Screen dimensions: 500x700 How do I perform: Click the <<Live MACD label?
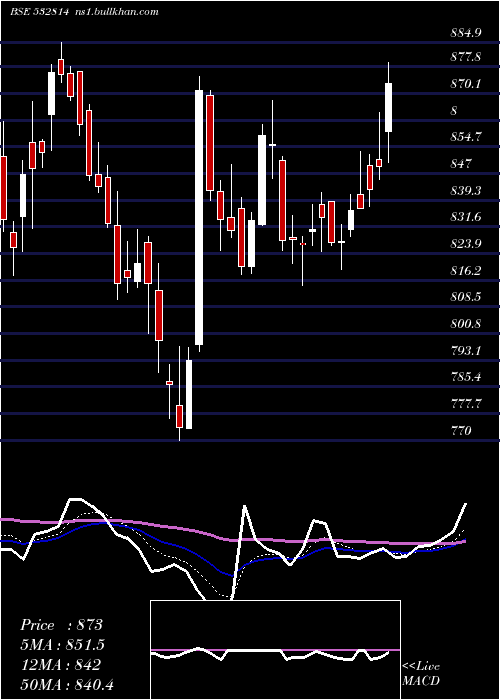point(421,674)
